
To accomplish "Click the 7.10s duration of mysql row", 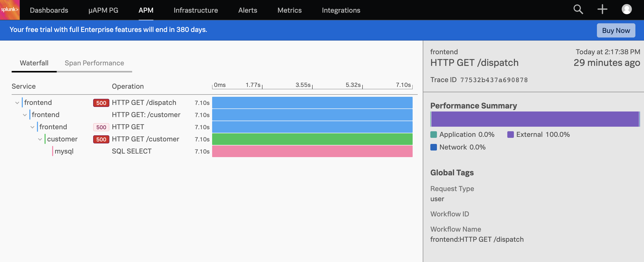I will (x=202, y=152).
